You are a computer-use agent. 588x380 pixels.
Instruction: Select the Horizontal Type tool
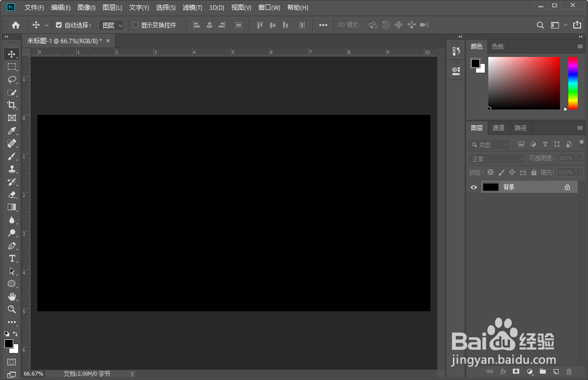[x=11, y=259]
